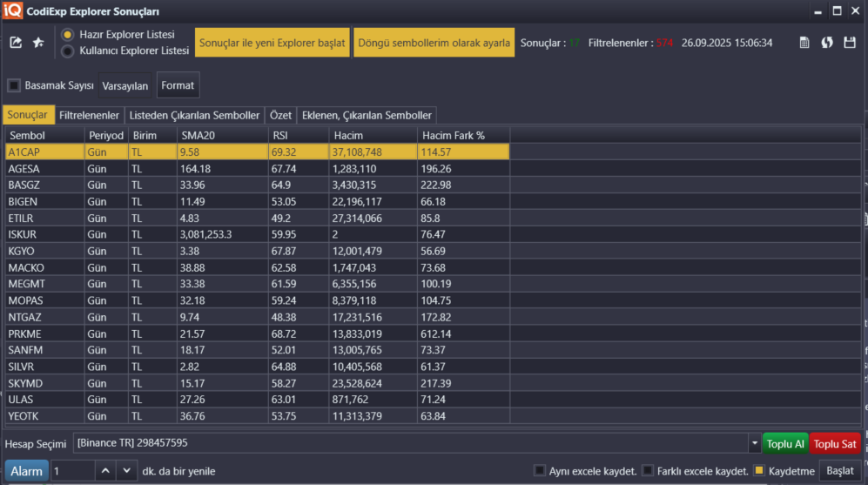Increase refresh minutes with up arrow

point(104,471)
